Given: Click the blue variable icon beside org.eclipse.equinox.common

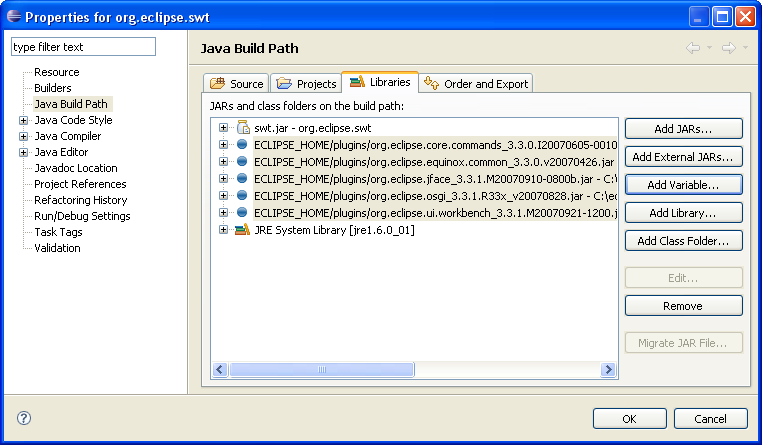Looking at the screenshot, I should pyautogui.click(x=242, y=161).
